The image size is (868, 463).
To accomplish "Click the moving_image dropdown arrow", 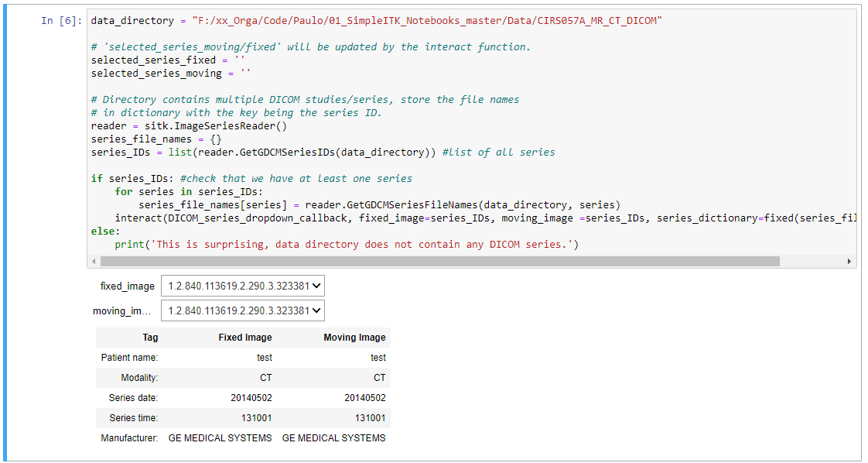I will 317,310.
